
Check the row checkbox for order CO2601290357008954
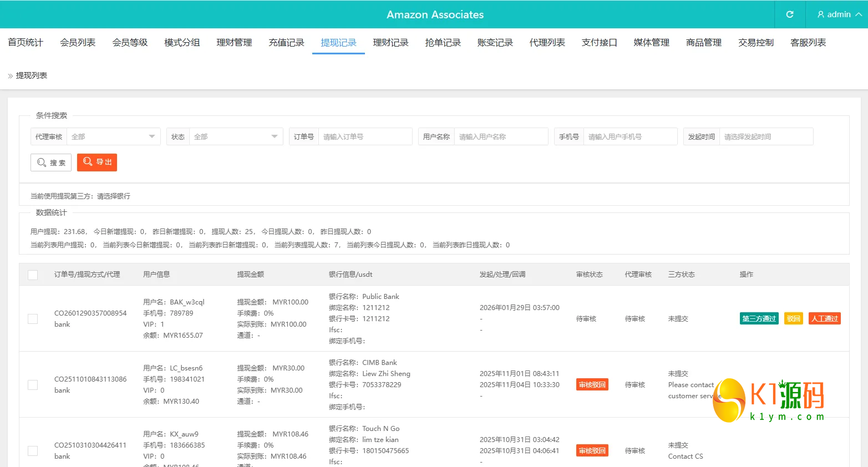32,318
